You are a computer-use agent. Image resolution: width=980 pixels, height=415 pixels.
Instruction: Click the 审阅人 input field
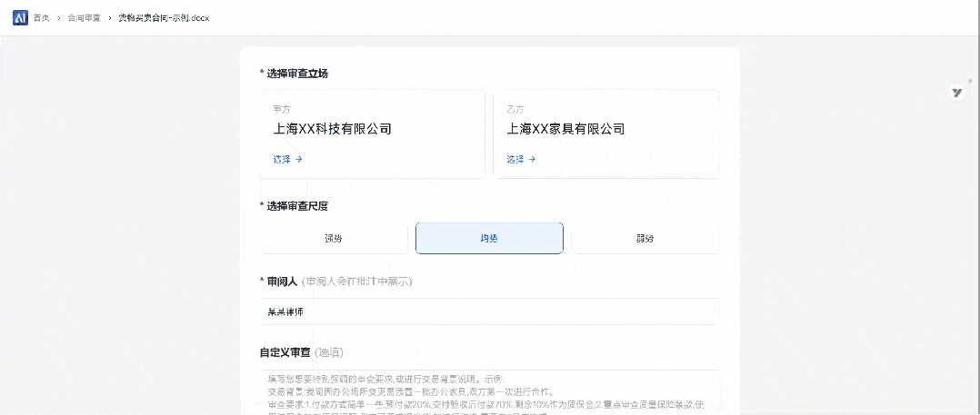click(489, 311)
